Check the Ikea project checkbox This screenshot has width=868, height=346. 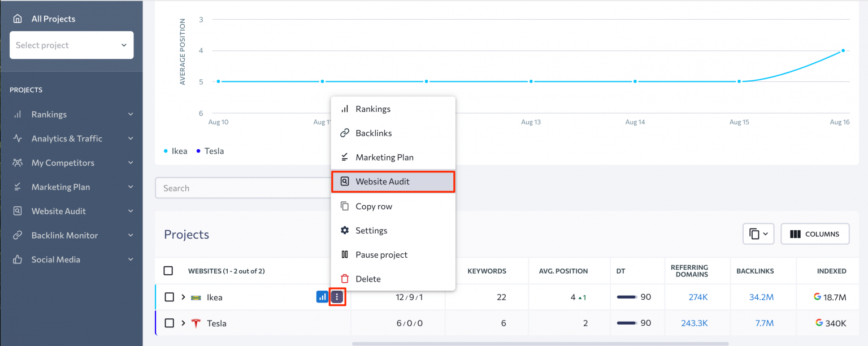pyautogui.click(x=169, y=297)
